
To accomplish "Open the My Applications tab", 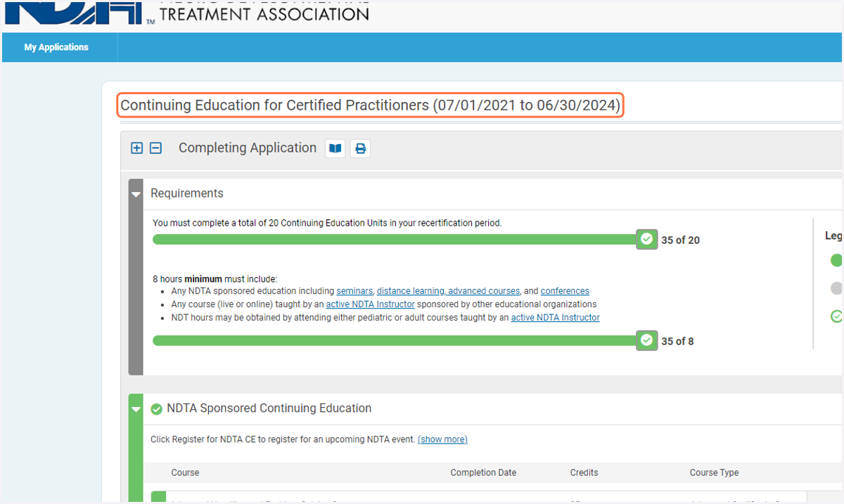I will tap(56, 47).
